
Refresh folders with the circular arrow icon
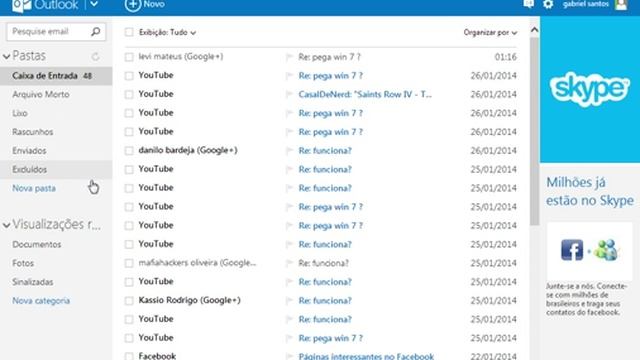click(96, 56)
